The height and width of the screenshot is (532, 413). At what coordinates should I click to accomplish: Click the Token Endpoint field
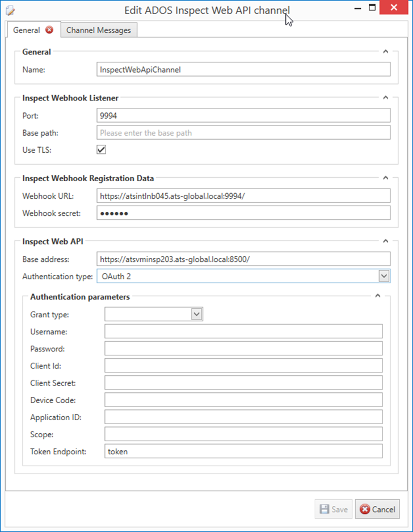(x=243, y=451)
